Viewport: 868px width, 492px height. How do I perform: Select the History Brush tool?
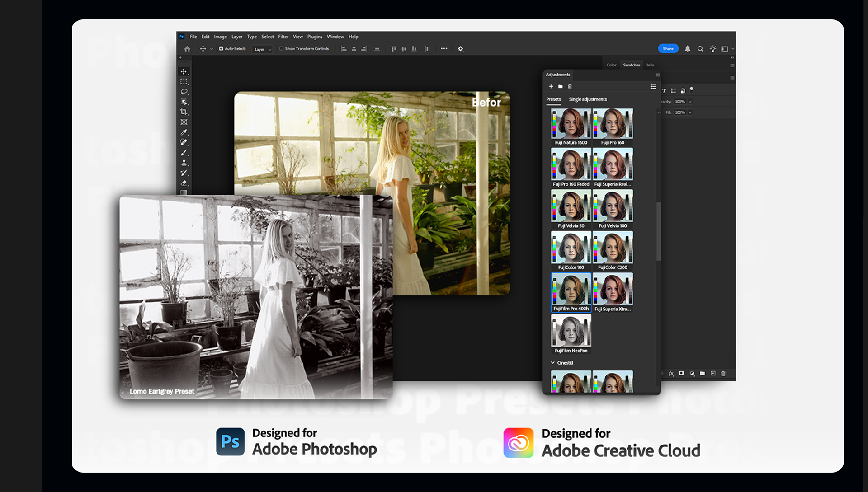pyautogui.click(x=184, y=173)
